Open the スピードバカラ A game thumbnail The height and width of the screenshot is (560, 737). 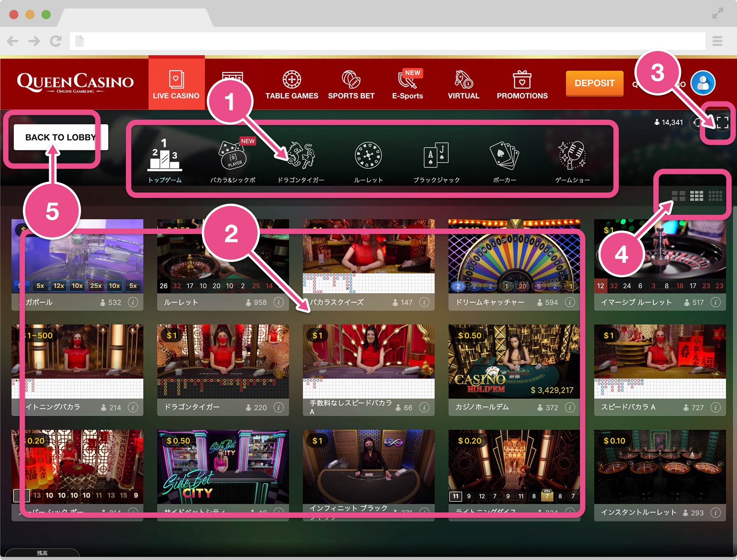coord(660,362)
